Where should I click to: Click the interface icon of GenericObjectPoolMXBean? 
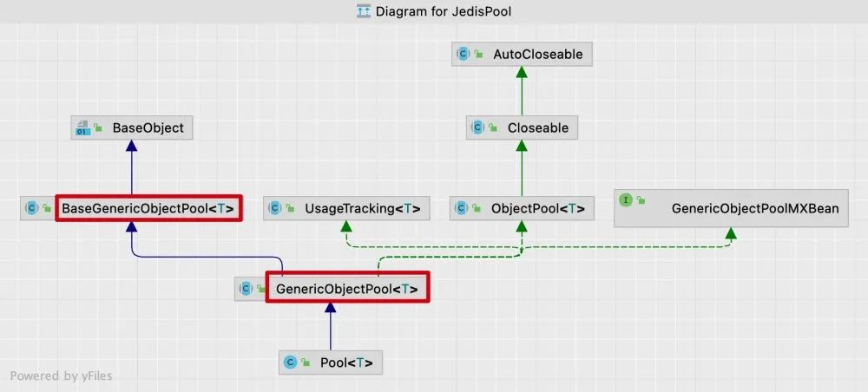tap(626, 200)
